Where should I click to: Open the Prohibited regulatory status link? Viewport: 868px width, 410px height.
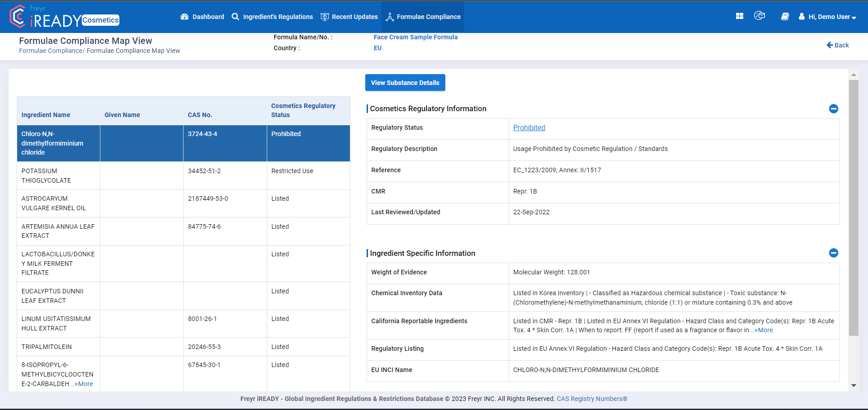click(x=529, y=128)
